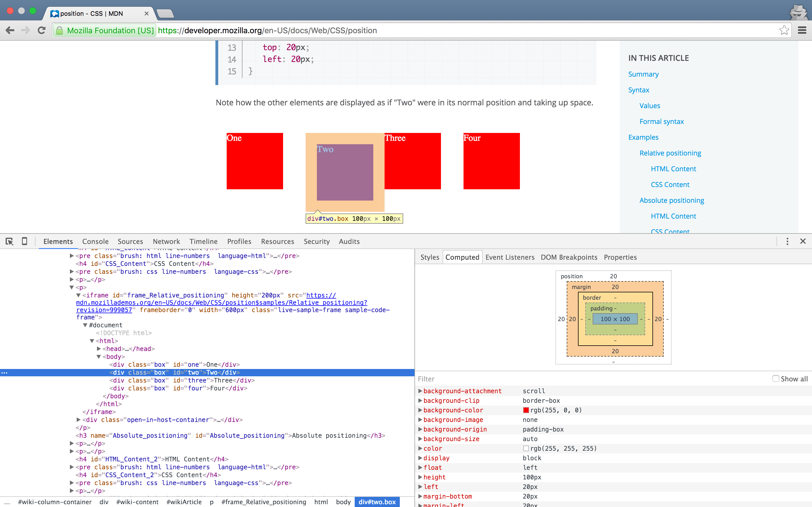Screen dimensions: 812x507
Task: Enable the Show all checkbox
Action: pyautogui.click(x=775, y=379)
